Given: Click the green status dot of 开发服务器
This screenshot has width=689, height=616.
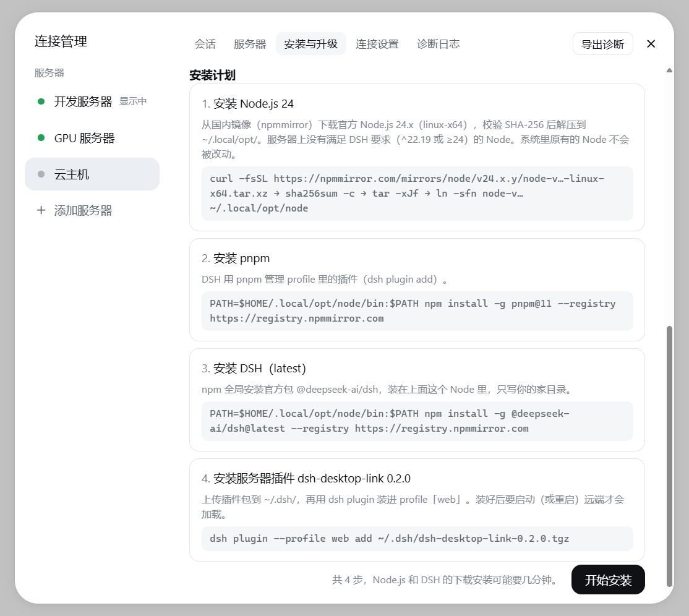Looking at the screenshot, I should click(x=41, y=101).
